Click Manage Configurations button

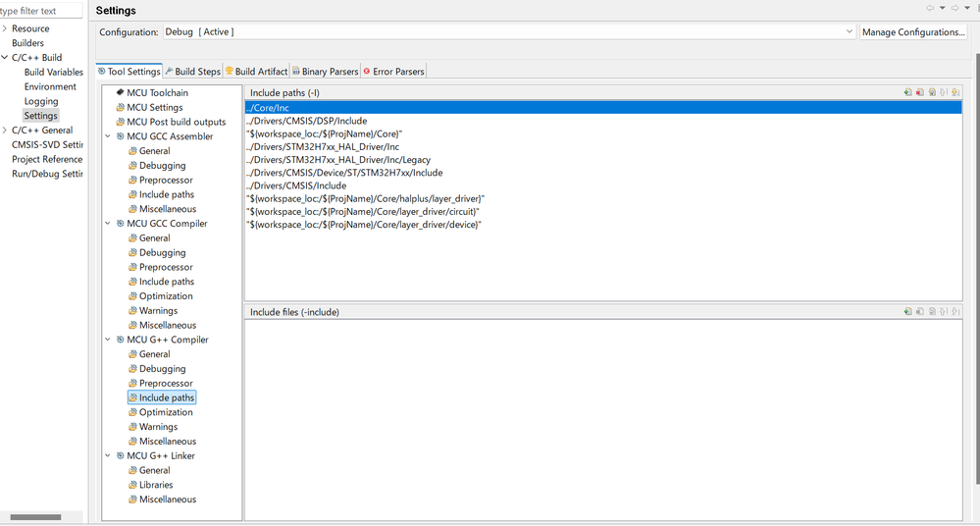[913, 32]
